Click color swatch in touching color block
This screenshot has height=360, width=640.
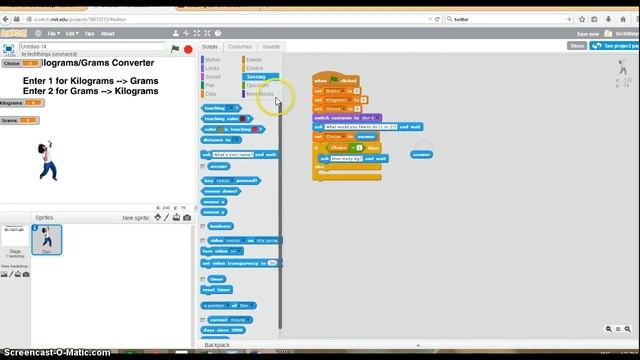point(242,119)
